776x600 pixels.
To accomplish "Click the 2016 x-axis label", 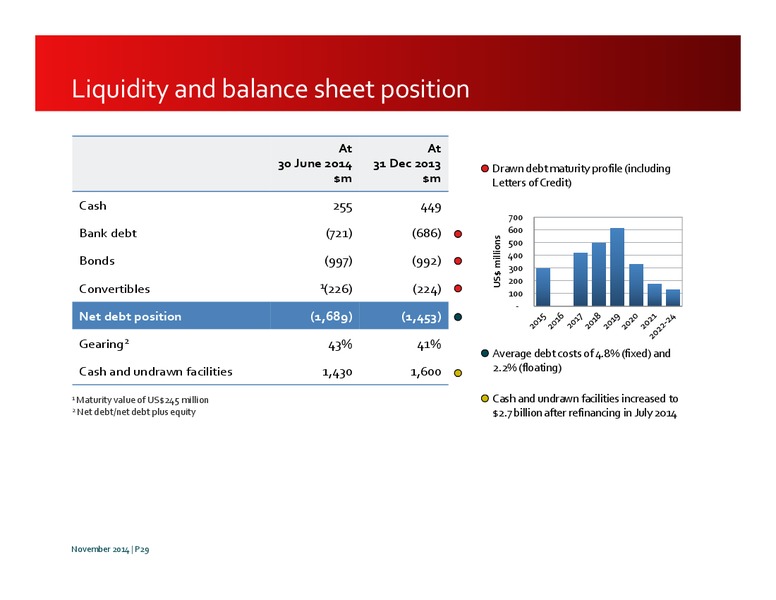I will click(x=556, y=320).
